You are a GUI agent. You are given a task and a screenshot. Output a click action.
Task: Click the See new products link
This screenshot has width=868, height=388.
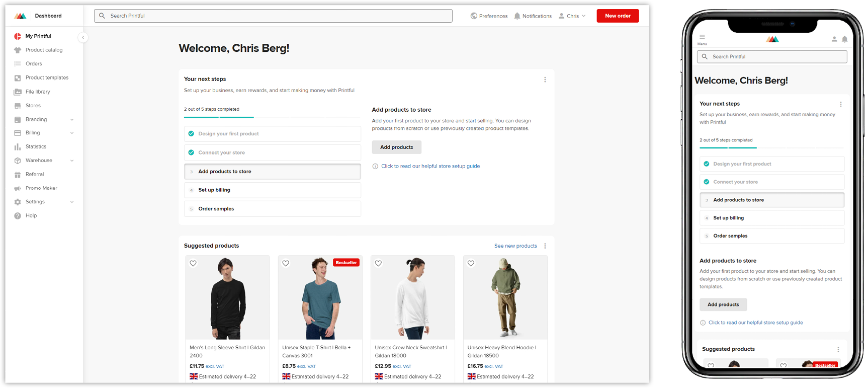click(515, 246)
